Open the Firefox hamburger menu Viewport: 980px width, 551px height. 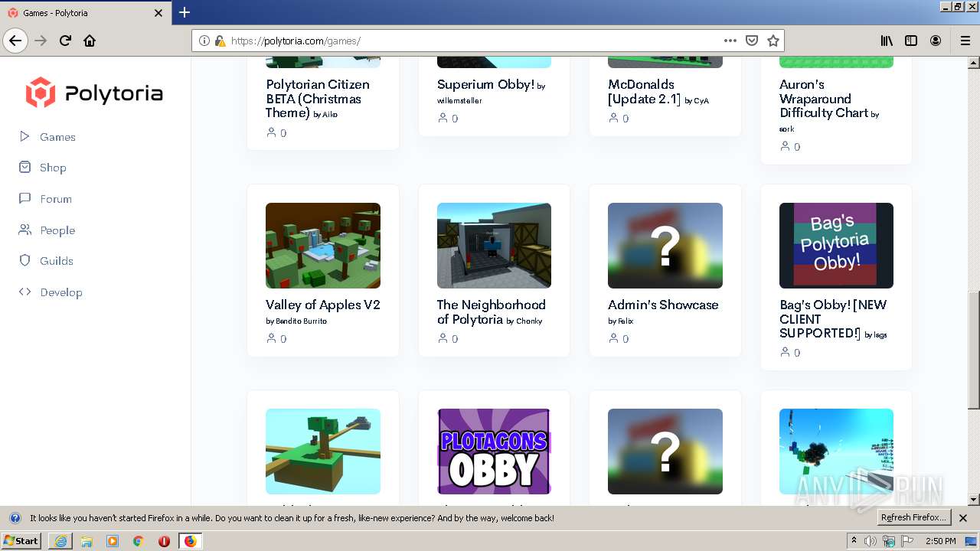(x=965, y=41)
